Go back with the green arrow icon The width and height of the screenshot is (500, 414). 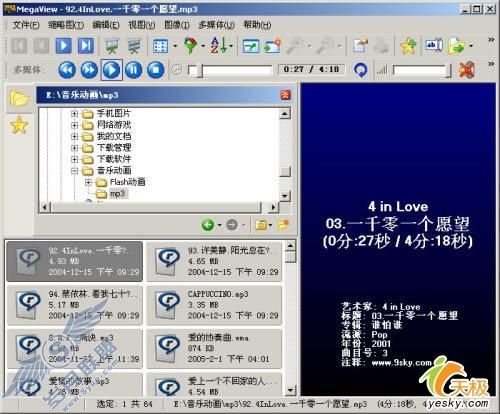point(208,225)
